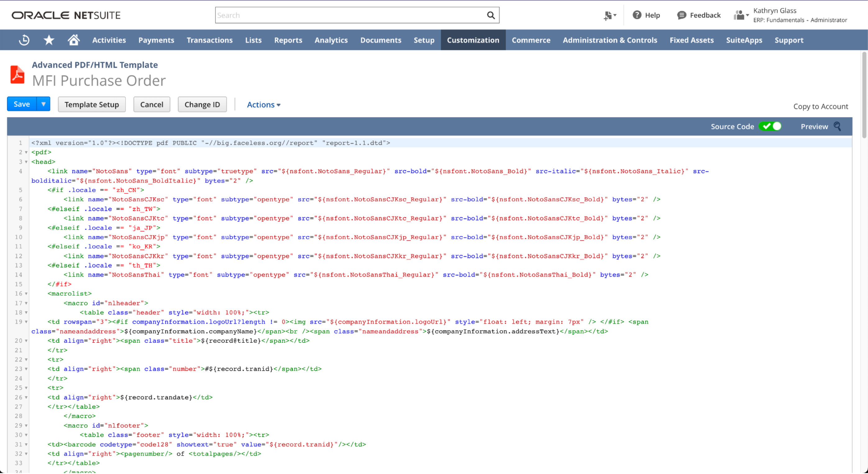868x474 pixels.
Task: Click the Oracle NetSuite logo
Action: (x=66, y=15)
